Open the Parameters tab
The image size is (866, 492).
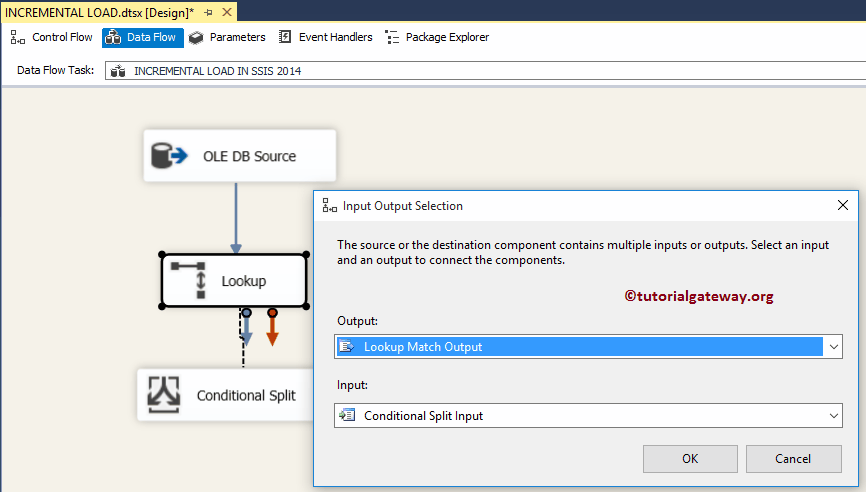click(227, 37)
